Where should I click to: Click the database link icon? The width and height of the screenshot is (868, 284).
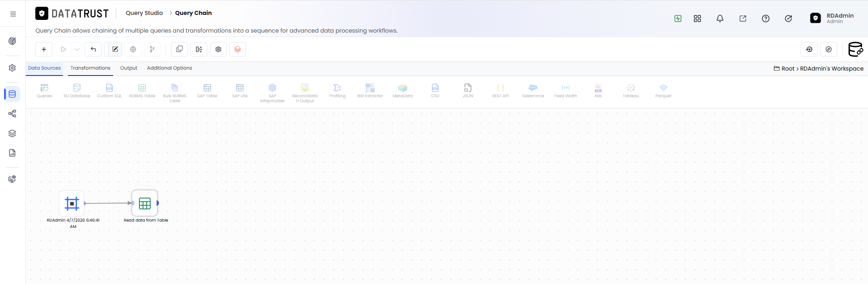coord(856,49)
